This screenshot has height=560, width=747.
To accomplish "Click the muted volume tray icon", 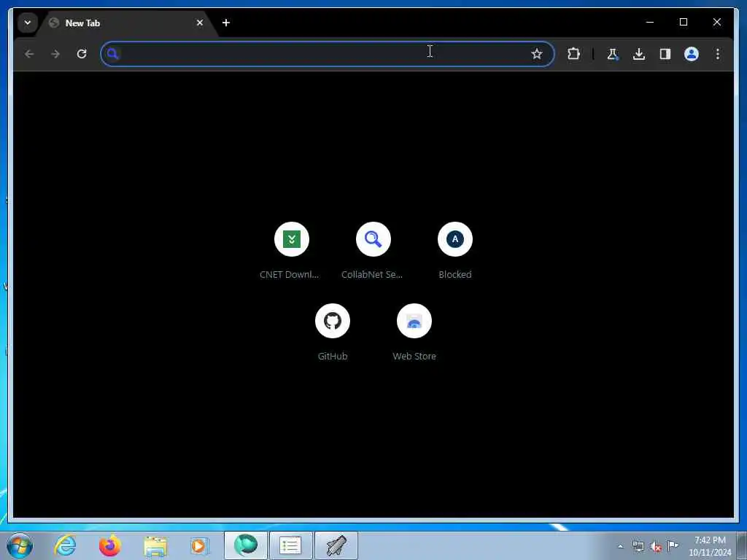I will 656,547.
